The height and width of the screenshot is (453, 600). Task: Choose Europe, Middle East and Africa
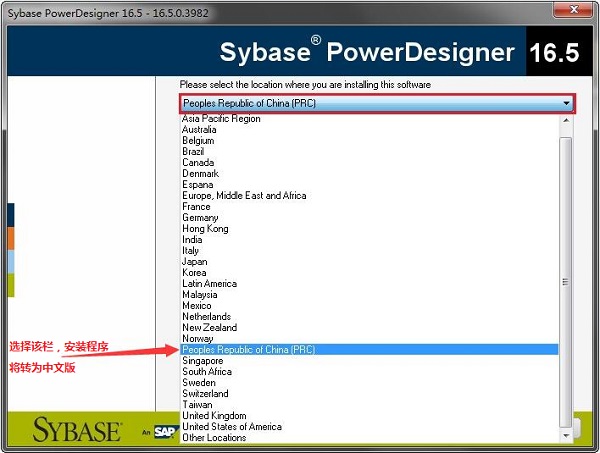click(244, 196)
